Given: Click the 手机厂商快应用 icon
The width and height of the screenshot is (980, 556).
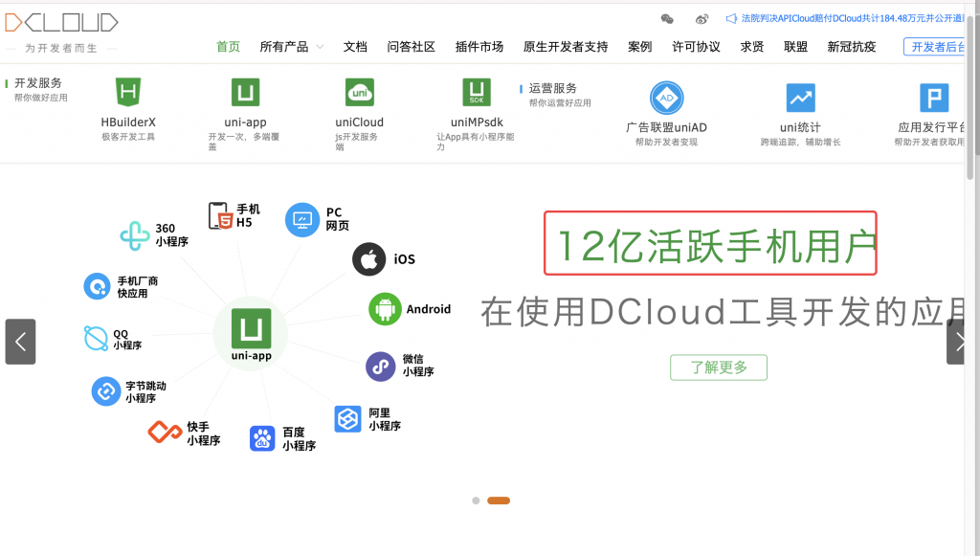Looking at the screenshot, I should tap(97, 286).
